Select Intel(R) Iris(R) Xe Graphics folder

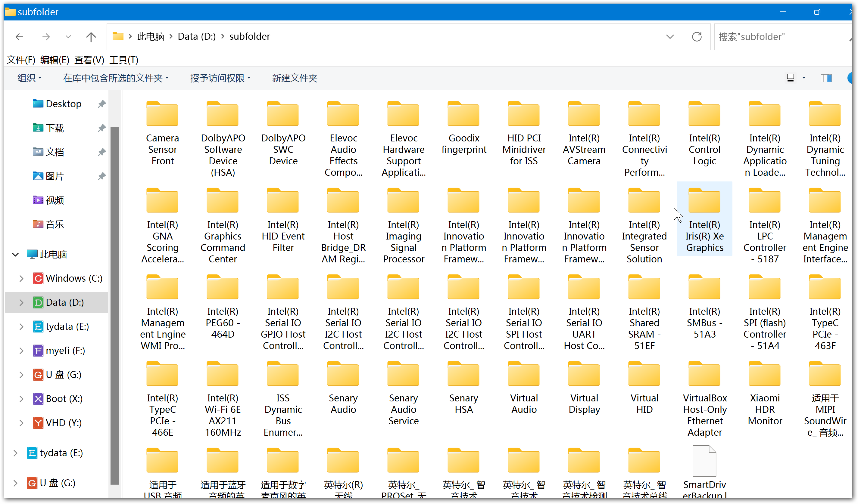(704, 219)
